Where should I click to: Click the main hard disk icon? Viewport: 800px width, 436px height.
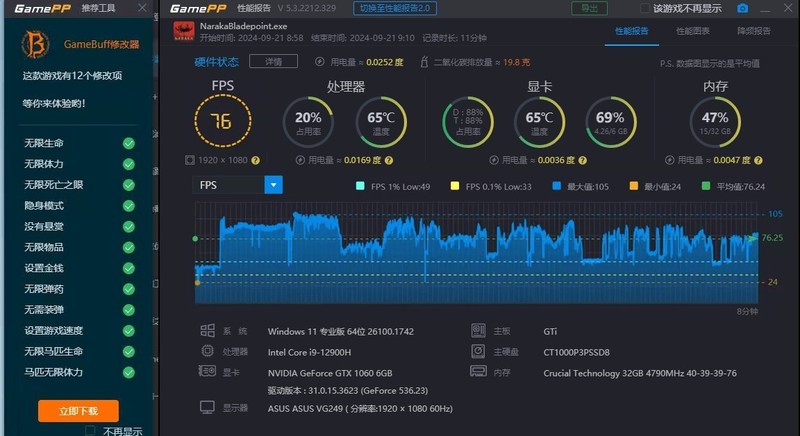pos(478,351)
